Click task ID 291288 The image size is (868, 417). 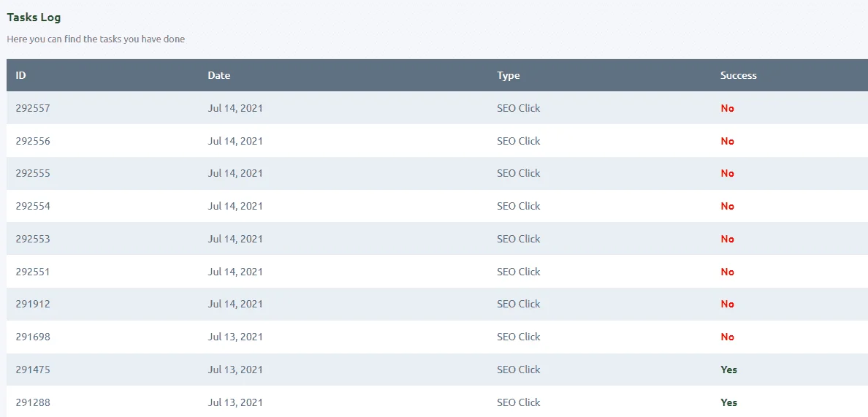pos(33,402)
